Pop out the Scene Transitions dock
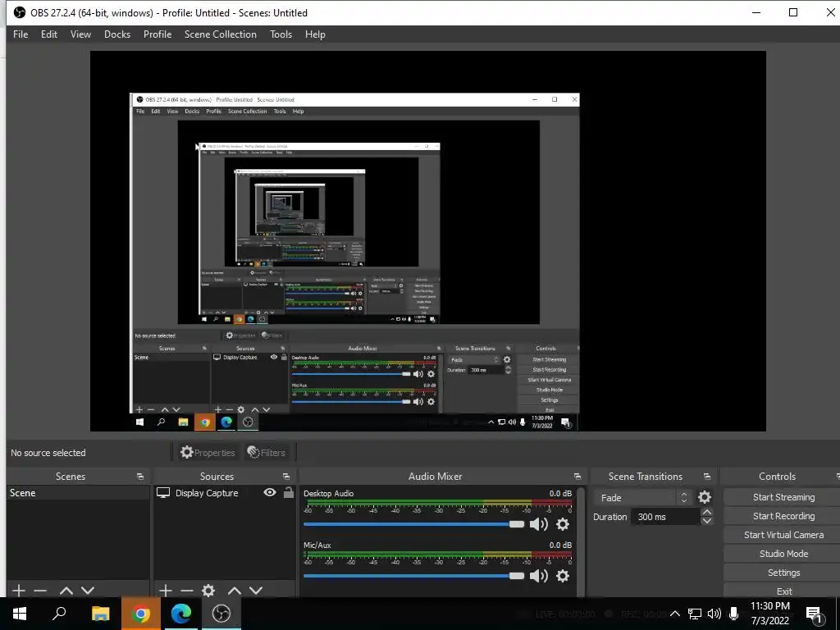 tap(706, 477)
